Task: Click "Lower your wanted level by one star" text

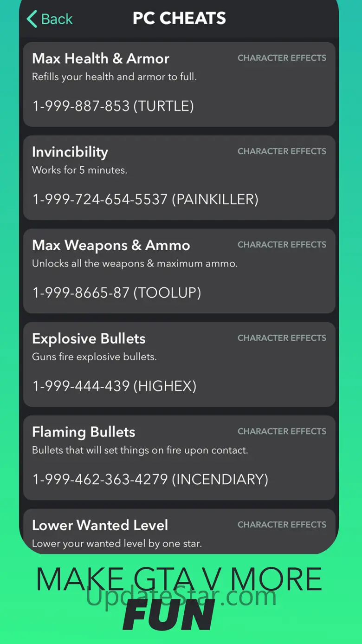Action: (116, 544)
